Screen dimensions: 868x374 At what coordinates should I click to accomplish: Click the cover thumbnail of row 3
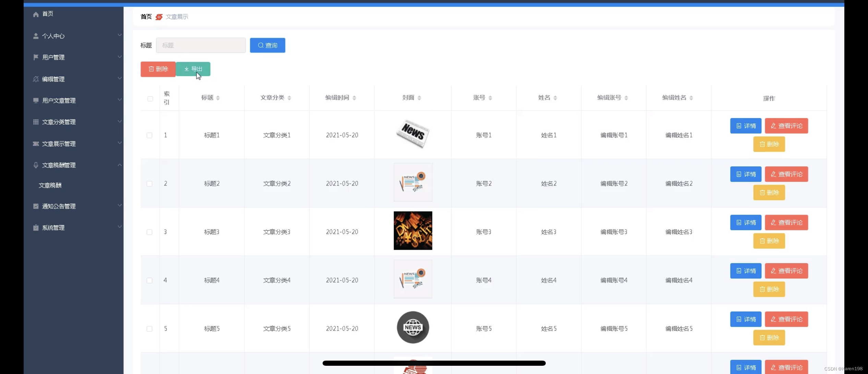click(413, 231)
